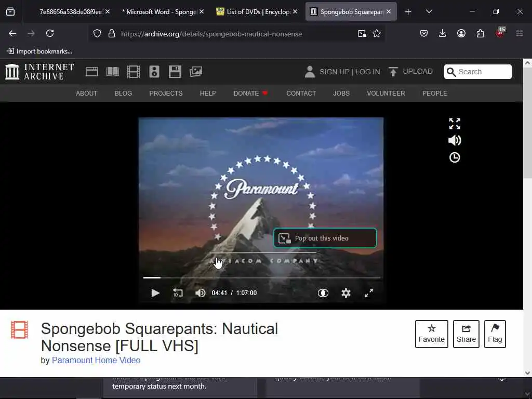Image resolution: width=532 pixels, height=399 pixels.
Task: Open PROJECTS menu item
Action: [166, 94]
